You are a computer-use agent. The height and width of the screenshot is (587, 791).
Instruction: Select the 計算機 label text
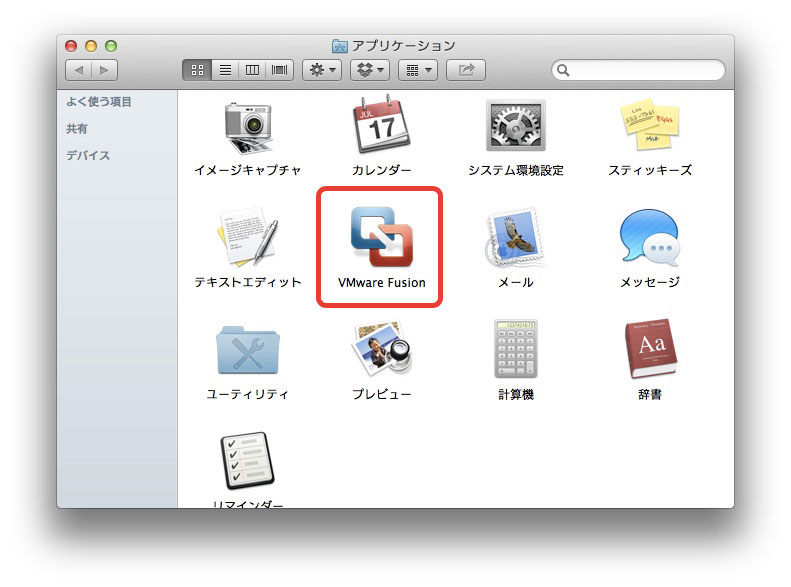[516, 394]
